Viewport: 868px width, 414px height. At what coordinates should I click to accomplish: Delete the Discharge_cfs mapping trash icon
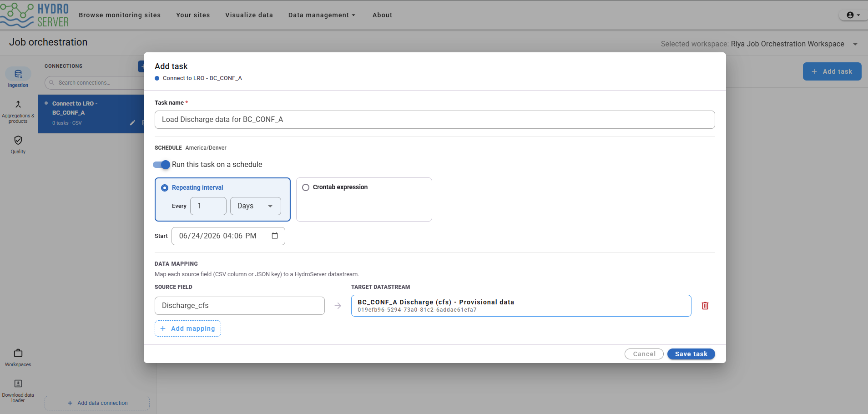[705, 306]
